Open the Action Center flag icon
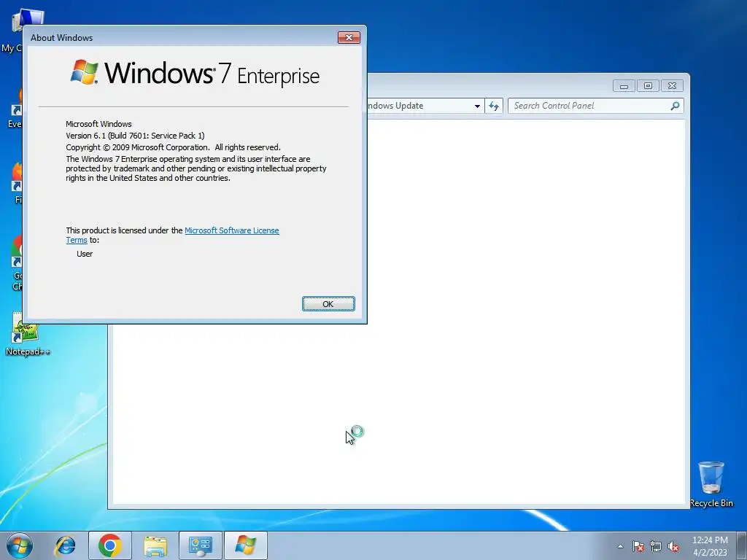Screen dimensions: 747x560 pos(638,546)
